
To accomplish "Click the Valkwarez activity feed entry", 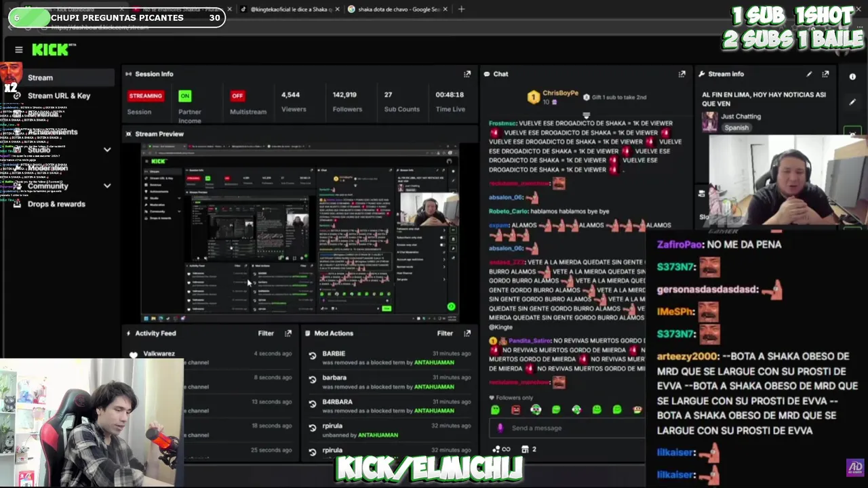I will pyautogui.click(x=210, y=358).
